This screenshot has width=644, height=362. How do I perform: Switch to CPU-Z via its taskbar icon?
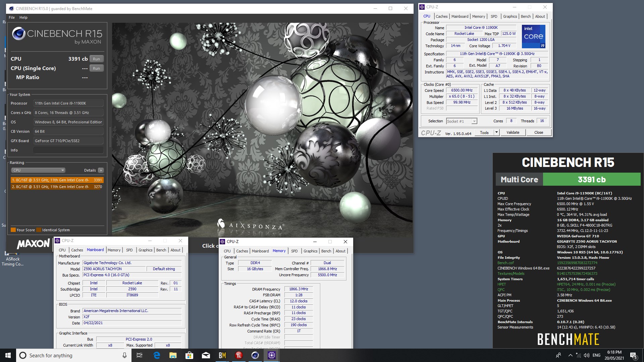pyautogui.click(x=272, y=355)
